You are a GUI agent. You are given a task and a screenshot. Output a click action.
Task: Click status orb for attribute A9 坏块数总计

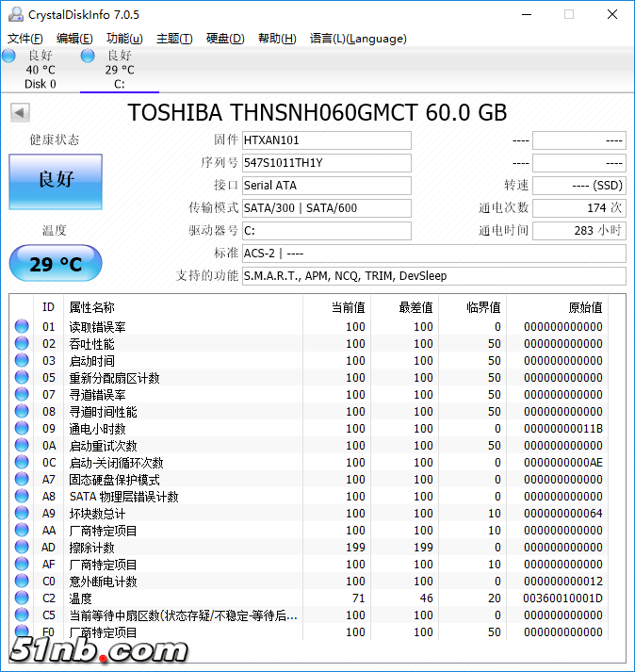pos(22,514)
